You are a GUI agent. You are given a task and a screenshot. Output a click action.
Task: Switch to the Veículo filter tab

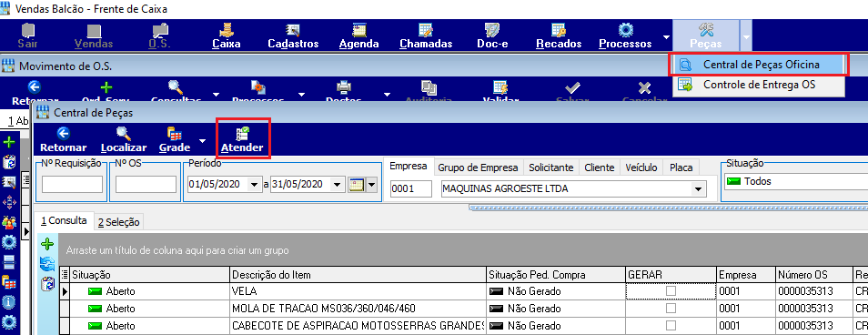(x=641, y=167)
